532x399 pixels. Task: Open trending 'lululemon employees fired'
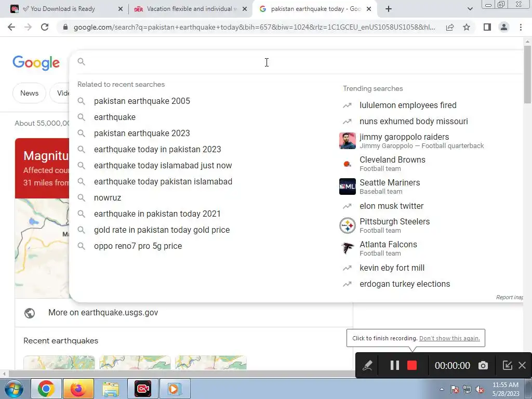408,105
